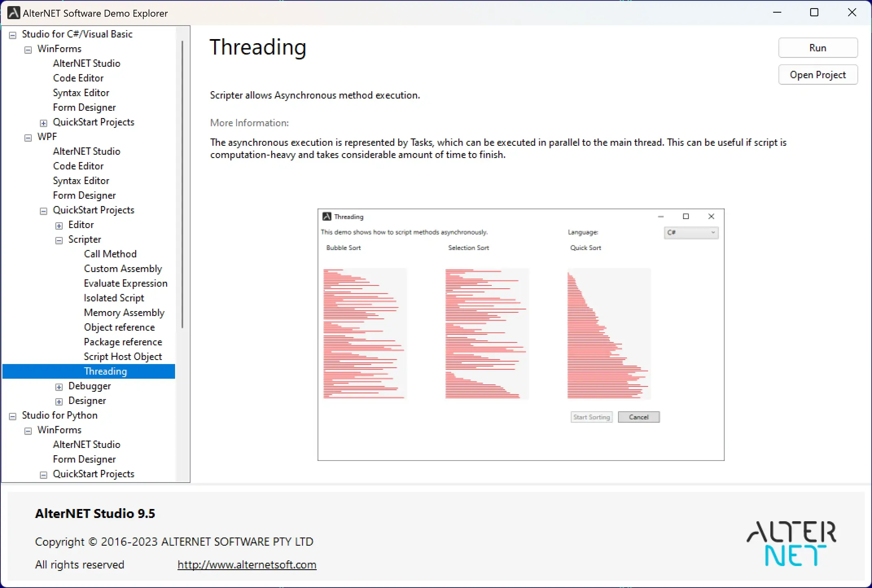Image resolution: width=872 pixels, height=588 pixels.
Task: Click the Run button
Action: coord(818,47)
